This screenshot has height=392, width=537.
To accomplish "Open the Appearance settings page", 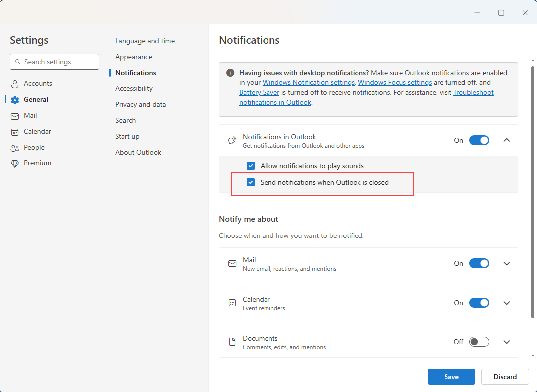I will tap(134, 57).
